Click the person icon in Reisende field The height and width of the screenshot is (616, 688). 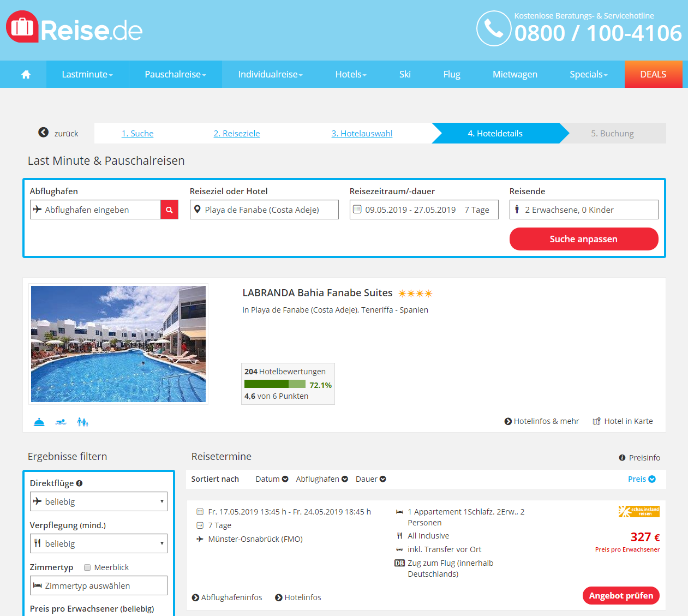[x=517, y=210]
